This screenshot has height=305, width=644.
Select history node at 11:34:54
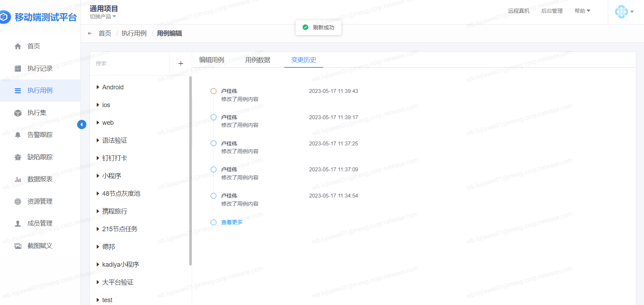point(213,196)
